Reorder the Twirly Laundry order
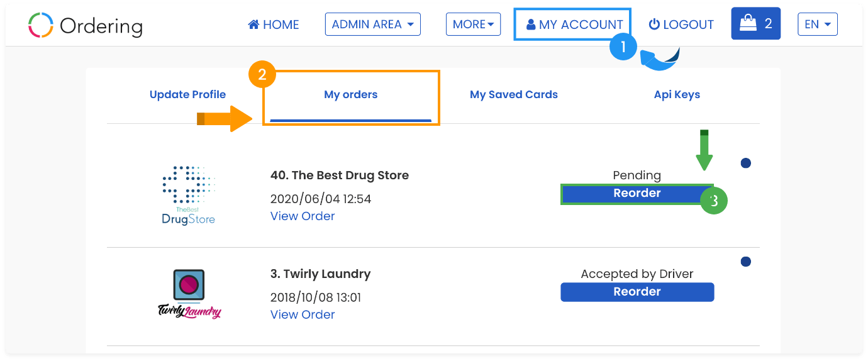 point(637,292)
